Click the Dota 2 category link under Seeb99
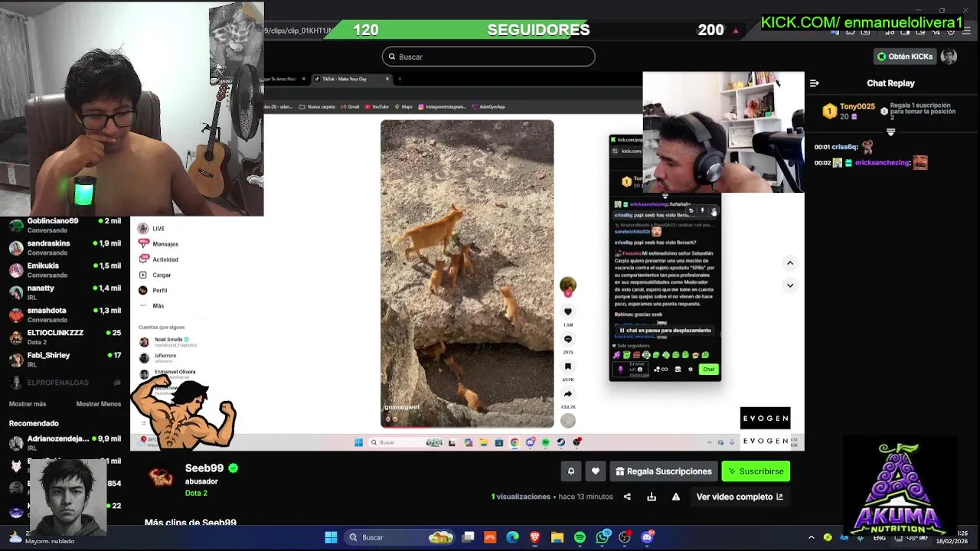 (x=196, y=494)
